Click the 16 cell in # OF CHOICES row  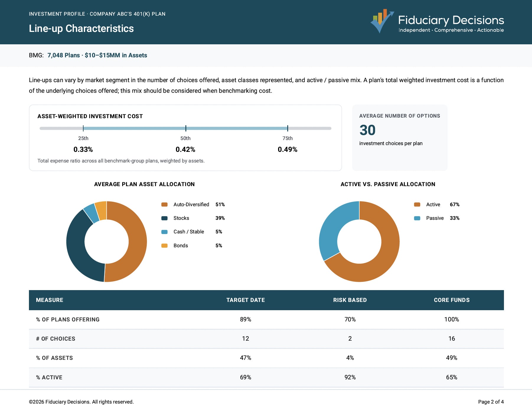[452, 339]
